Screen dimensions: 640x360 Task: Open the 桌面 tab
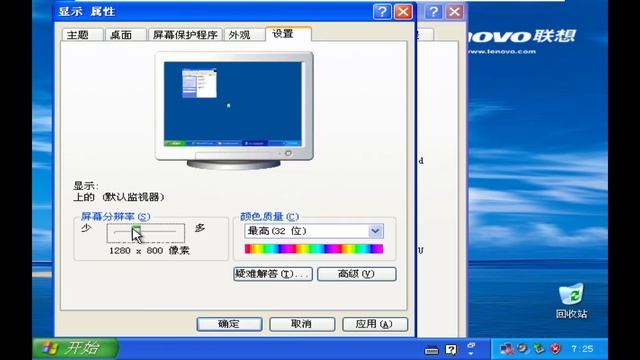click(x=126, y=35)
